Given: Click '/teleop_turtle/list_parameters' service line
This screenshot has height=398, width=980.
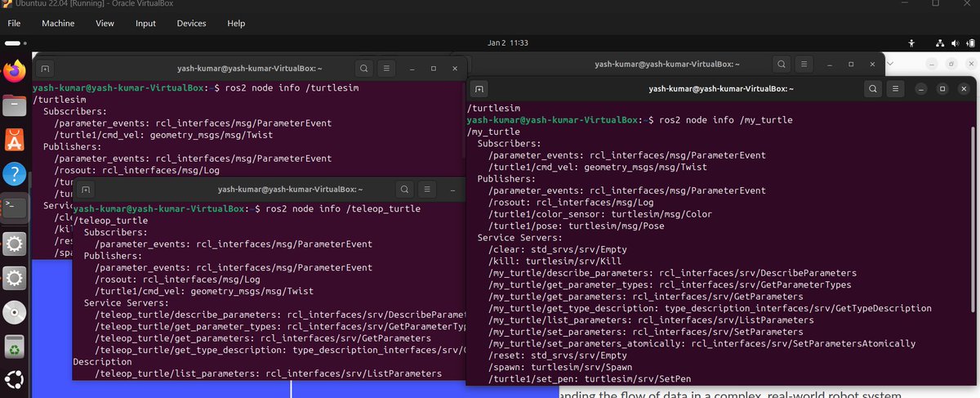Looking at the screenshot, I should point(269,373).
